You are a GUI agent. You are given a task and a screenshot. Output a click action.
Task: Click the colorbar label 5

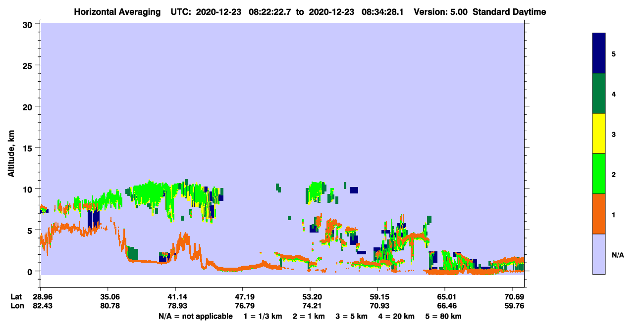[614, 54]
